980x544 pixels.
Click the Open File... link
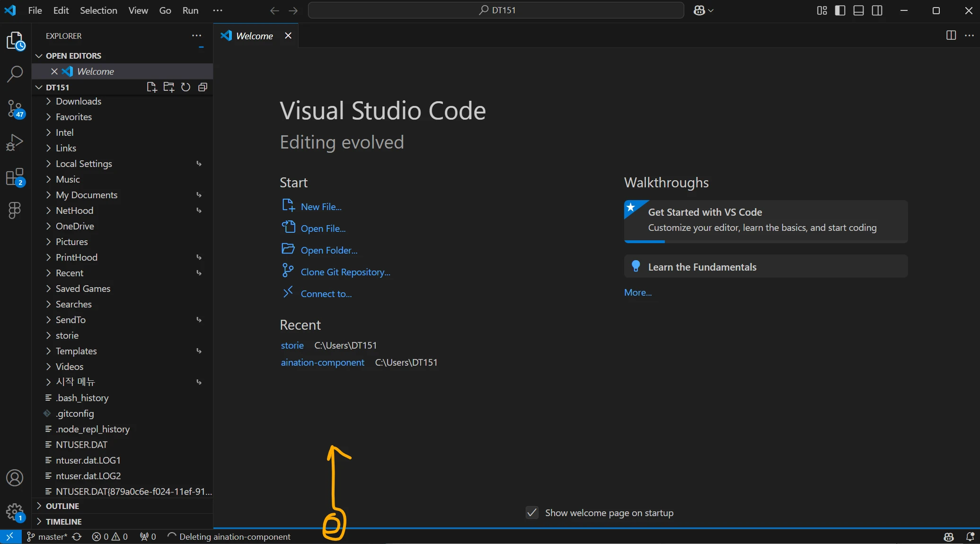323,228
